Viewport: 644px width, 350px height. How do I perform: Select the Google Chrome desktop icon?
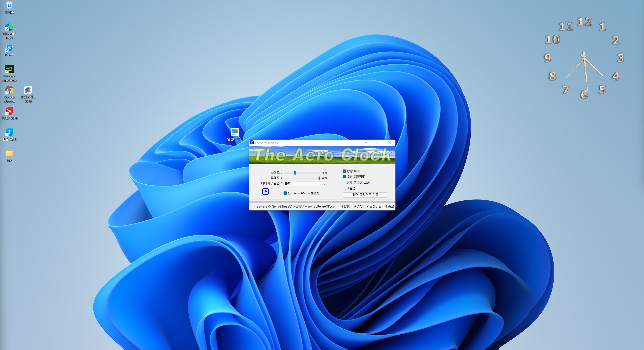click(9, 90)
